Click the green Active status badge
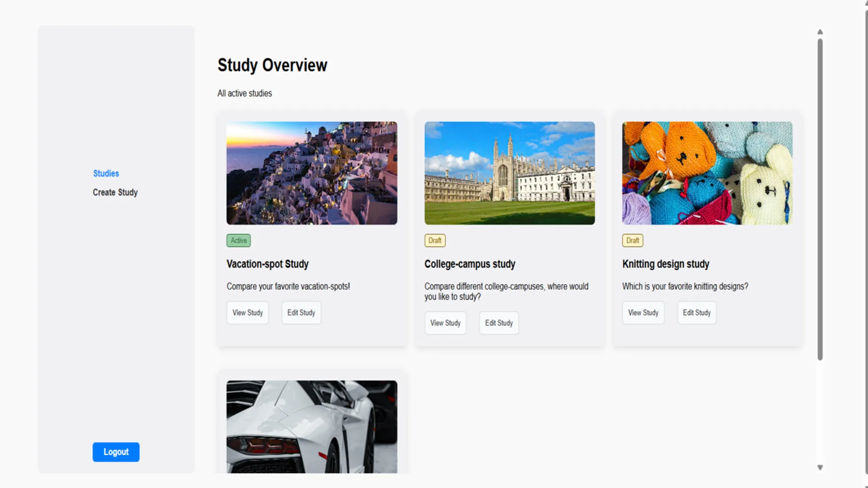 238,240
